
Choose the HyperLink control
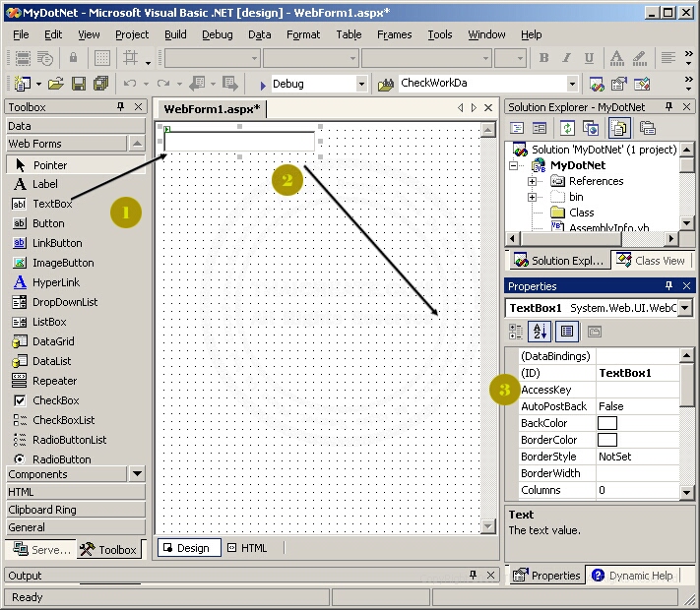coord(56,282)
